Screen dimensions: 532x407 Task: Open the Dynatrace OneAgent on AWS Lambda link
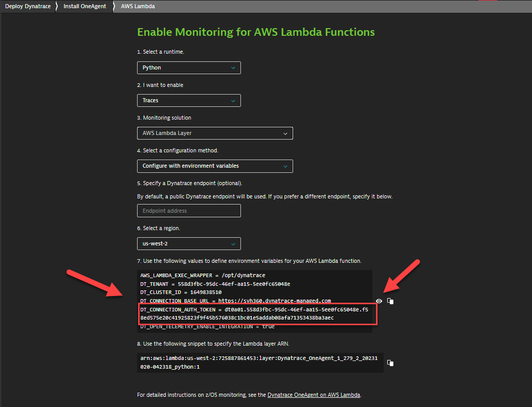[314, 395]
